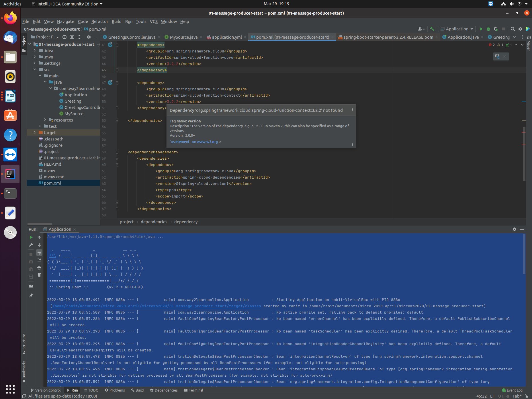Clear the console with the trash icon

coord(39,275)
